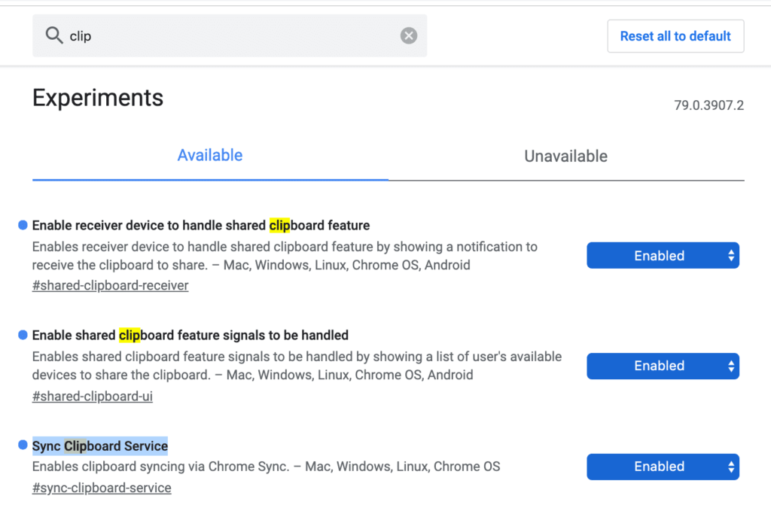Open the #shared-clipboard-receiver link
The image size is (771, 532).
point(110,285)
